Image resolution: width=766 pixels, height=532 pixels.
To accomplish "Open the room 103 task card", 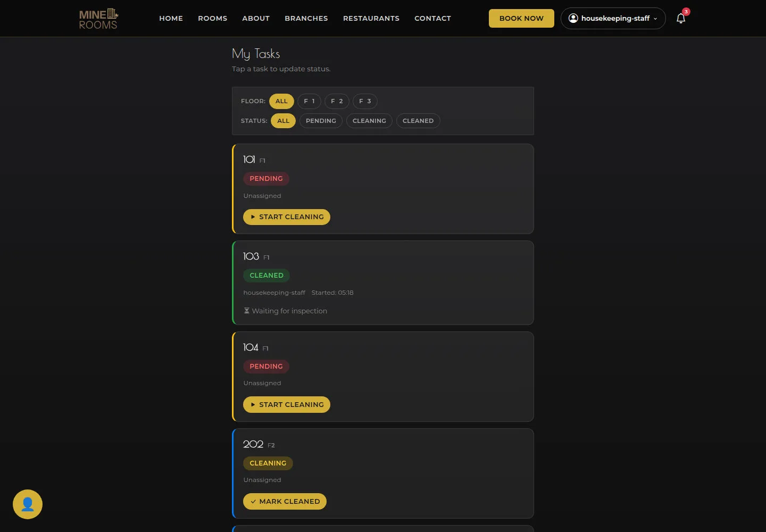I will (383, 283).
